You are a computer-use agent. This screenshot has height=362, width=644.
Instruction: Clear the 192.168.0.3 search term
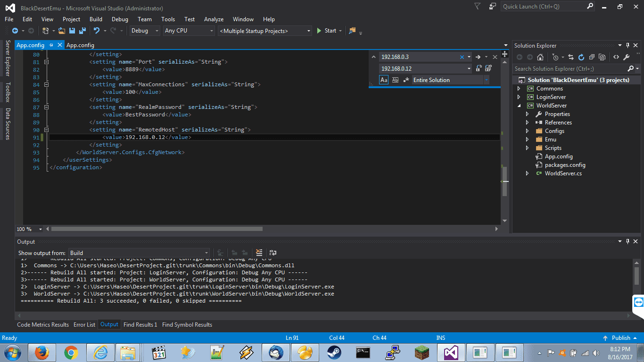coord(462,57)
